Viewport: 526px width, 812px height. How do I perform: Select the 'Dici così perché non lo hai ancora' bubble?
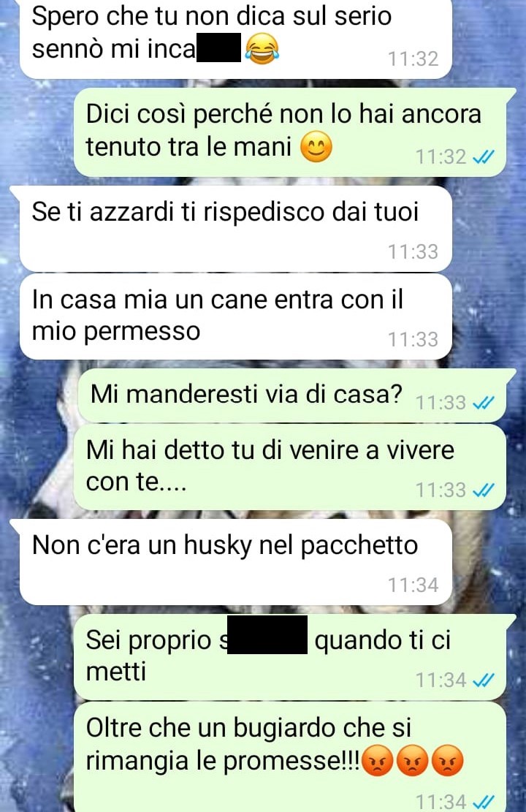[294, 132]
